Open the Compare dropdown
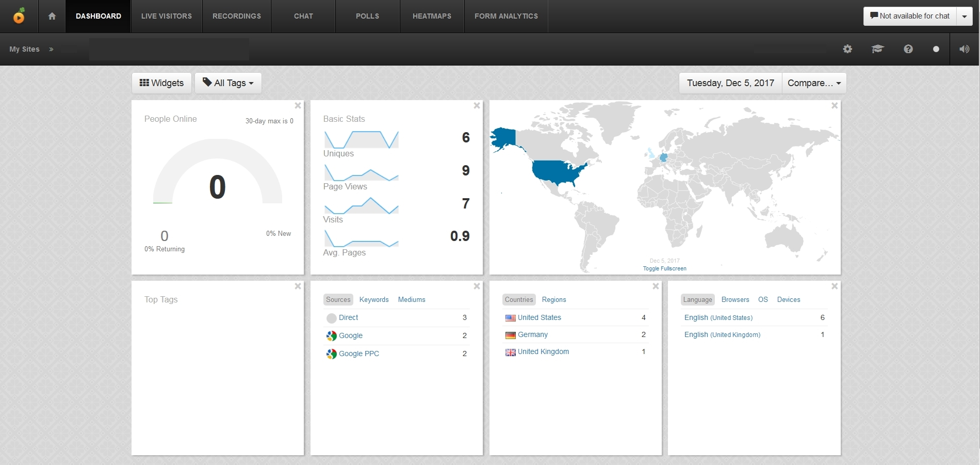 [x=814, y=83]
